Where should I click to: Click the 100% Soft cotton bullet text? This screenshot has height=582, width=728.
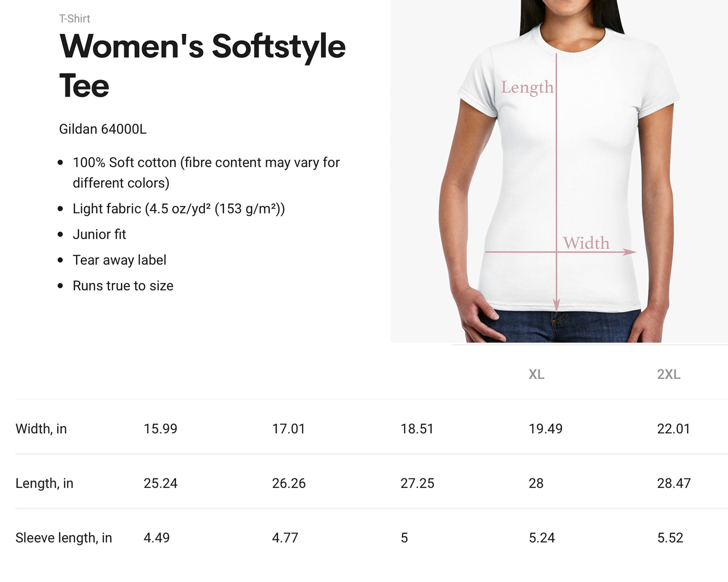coord(206,172)
